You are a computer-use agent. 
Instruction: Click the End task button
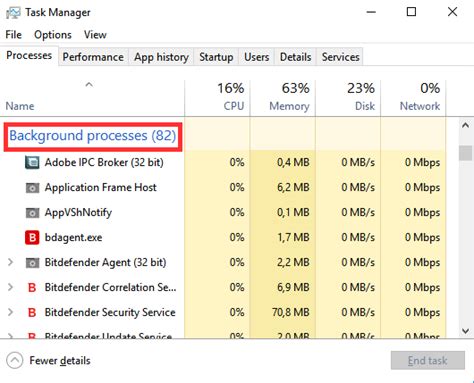coord(428,360)
